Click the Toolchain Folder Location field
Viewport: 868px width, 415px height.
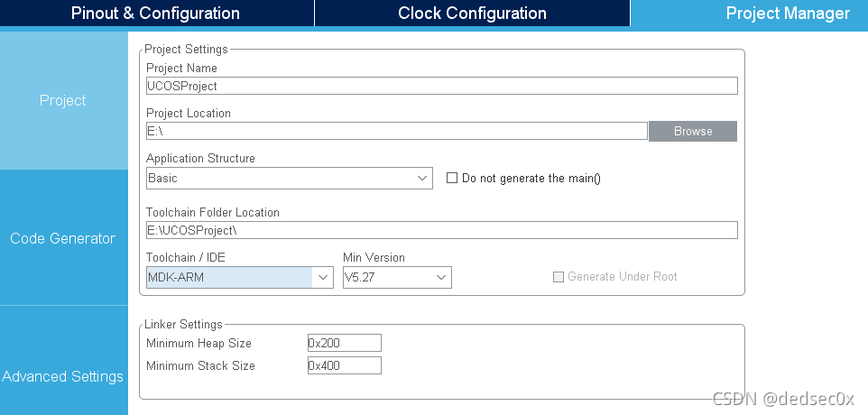tap(442, 230)
